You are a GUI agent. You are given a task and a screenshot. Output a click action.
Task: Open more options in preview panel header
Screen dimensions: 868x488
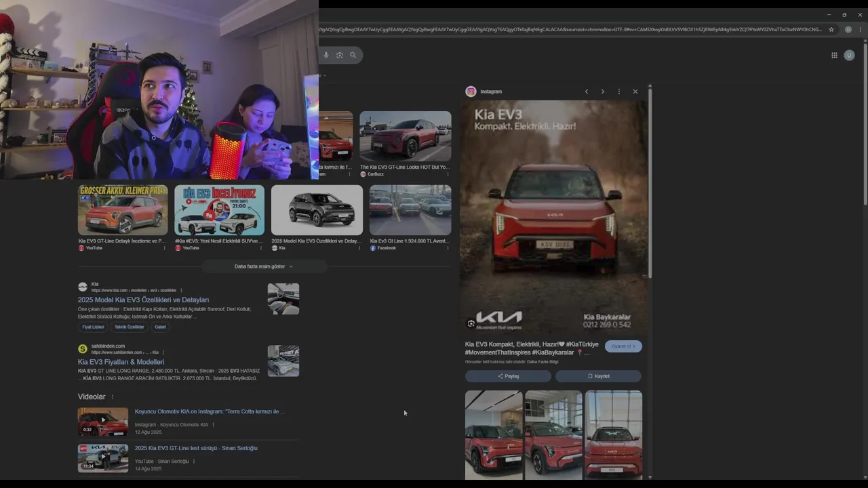pos(618,91)
